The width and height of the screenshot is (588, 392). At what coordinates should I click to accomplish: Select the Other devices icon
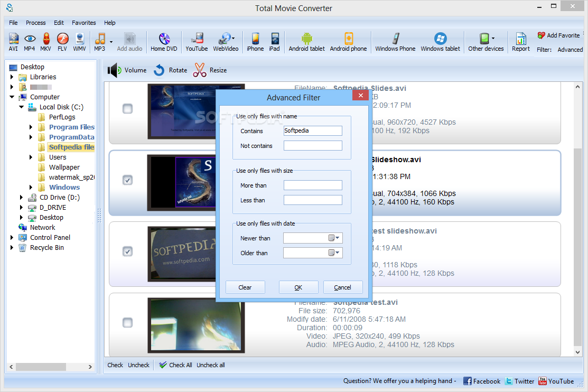click(x=486, y=42)
